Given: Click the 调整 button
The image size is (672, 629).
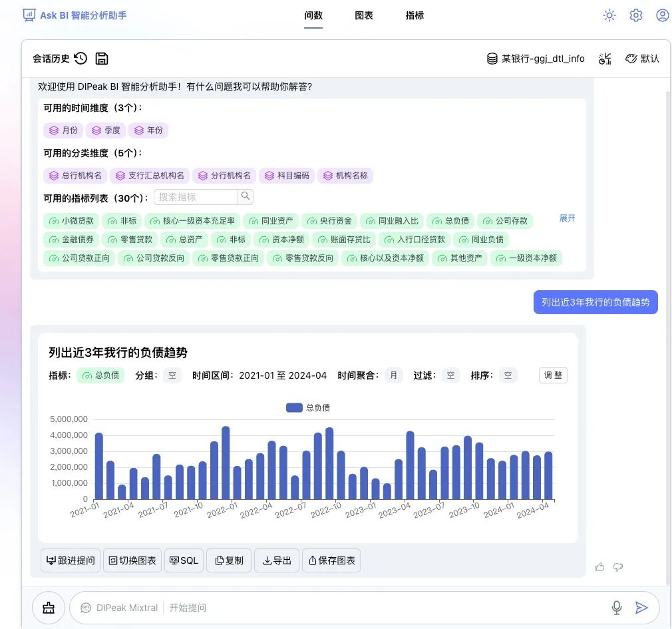Looking at the screenshot, I should pos(553,375).
